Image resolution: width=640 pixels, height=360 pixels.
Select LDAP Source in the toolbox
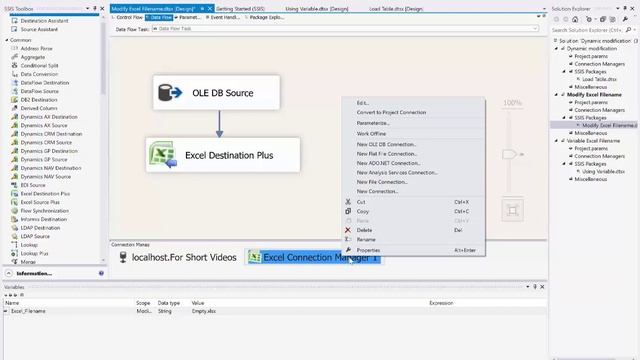(x=35, y=236)
